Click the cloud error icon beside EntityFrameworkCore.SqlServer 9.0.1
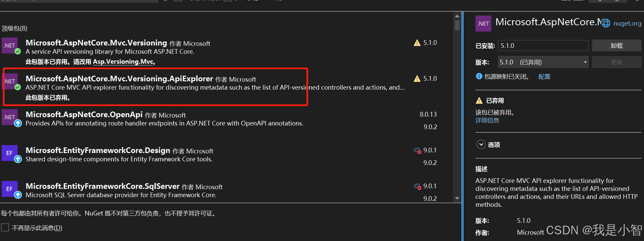Image resolution: width=644 pixels, height=241 pixels. pos(417,187)
